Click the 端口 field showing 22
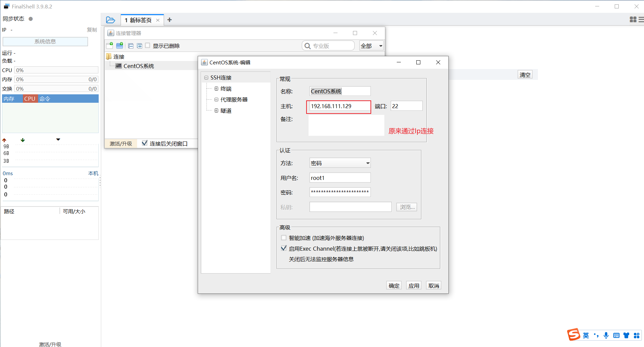 [407, 106]
